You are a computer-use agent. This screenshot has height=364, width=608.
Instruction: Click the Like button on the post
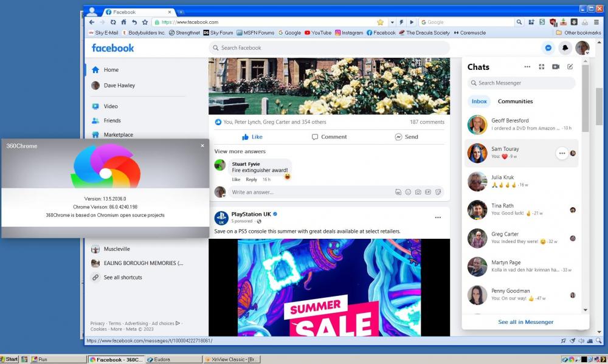click(252, 137)
